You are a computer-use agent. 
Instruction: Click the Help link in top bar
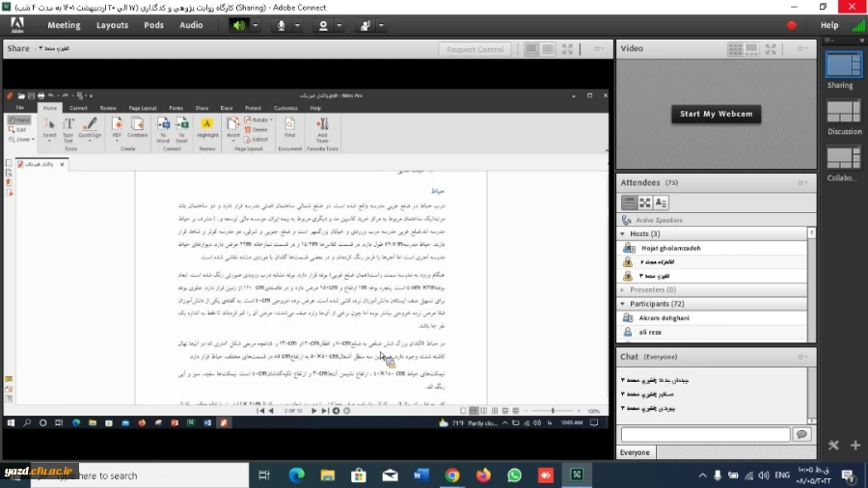pos(828,25)
